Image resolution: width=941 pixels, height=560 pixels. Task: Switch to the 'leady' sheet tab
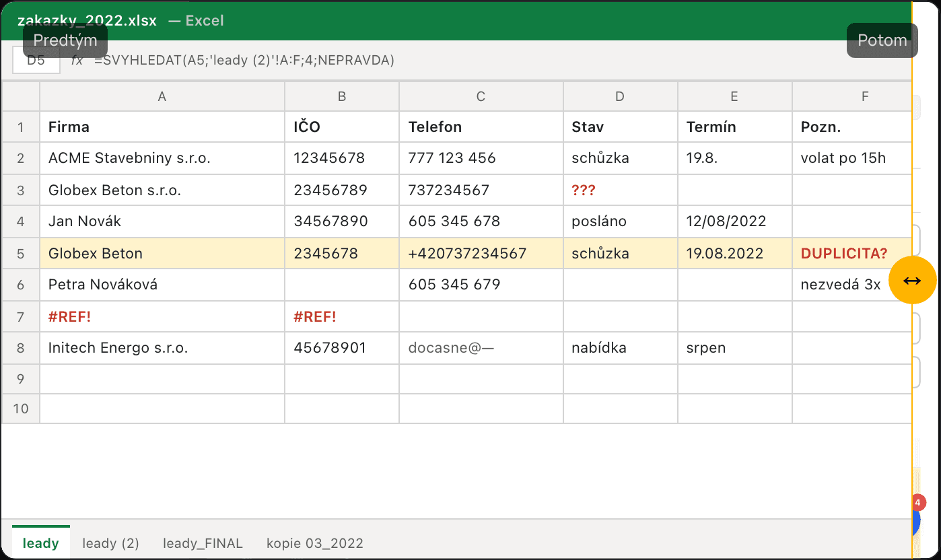(x=40, y=542)
